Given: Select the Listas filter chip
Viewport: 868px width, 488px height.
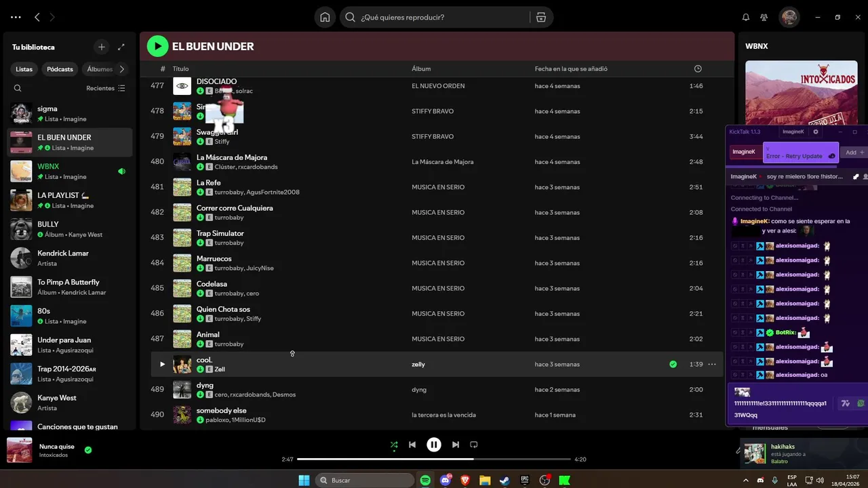Looking at the screenshot, I should click(x=24, y=69).
